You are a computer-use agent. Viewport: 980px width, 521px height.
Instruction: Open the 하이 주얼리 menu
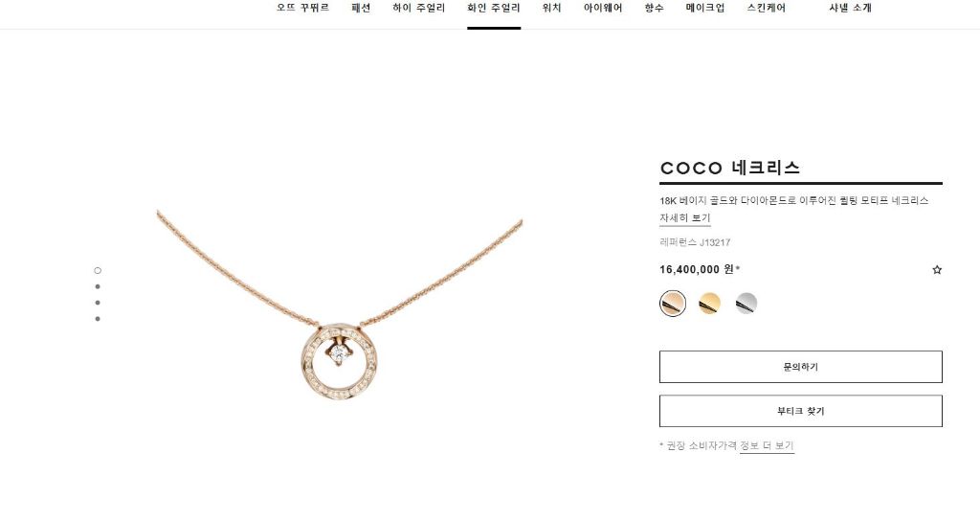pos(419,8)
